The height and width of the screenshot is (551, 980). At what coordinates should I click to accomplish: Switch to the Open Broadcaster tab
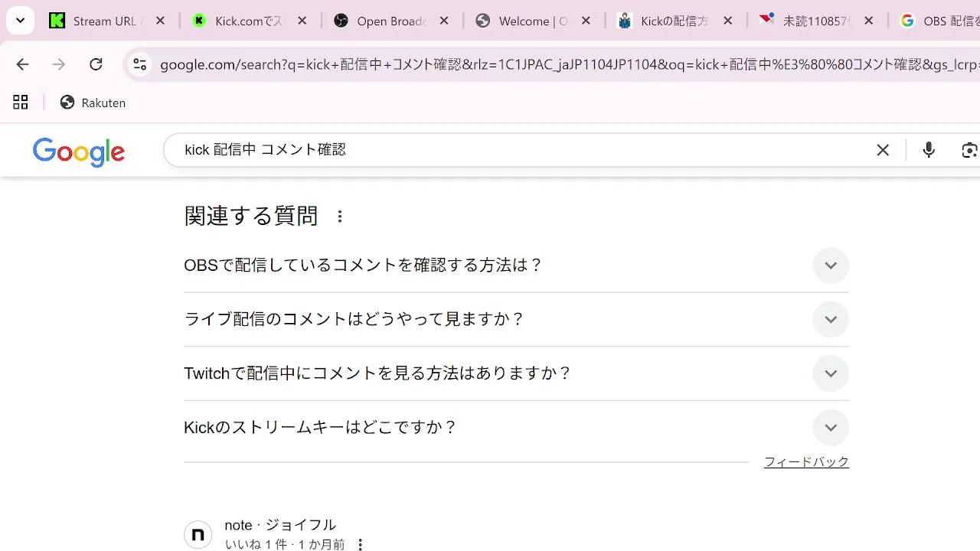coord(390,21)
